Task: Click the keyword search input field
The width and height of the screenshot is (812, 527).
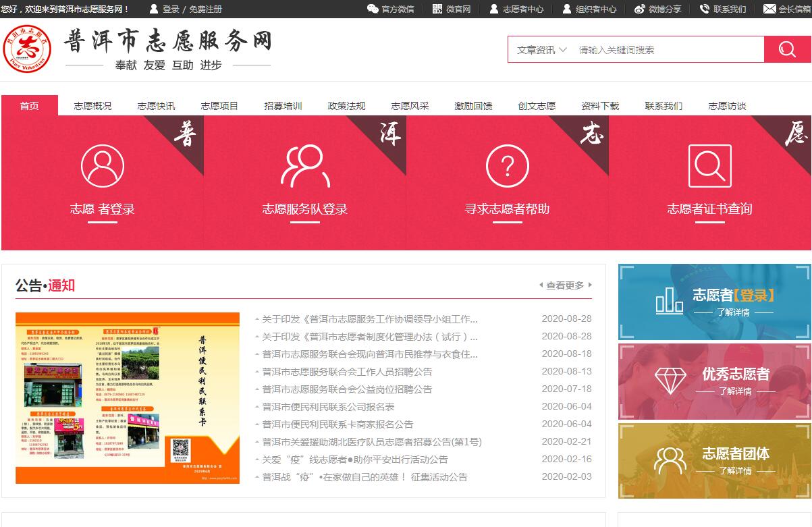Action: (668, 50)
